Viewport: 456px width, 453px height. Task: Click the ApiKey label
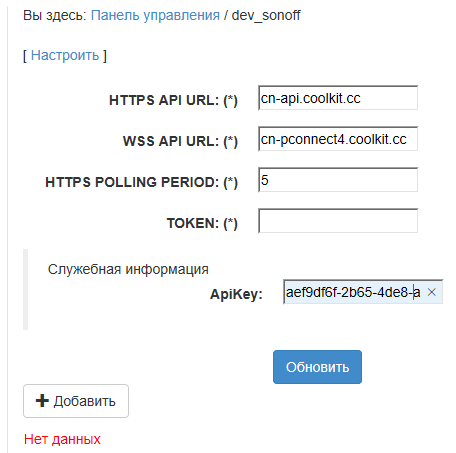(x=236, y=294)
